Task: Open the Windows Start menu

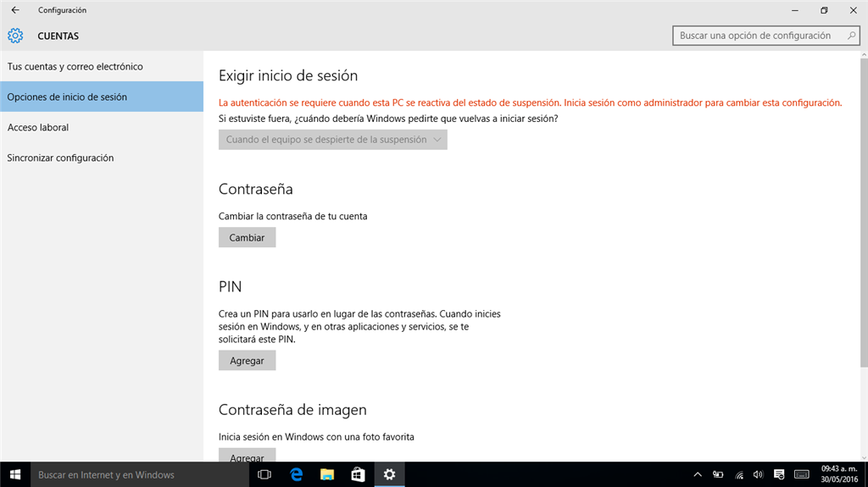Action: [15, 475]
